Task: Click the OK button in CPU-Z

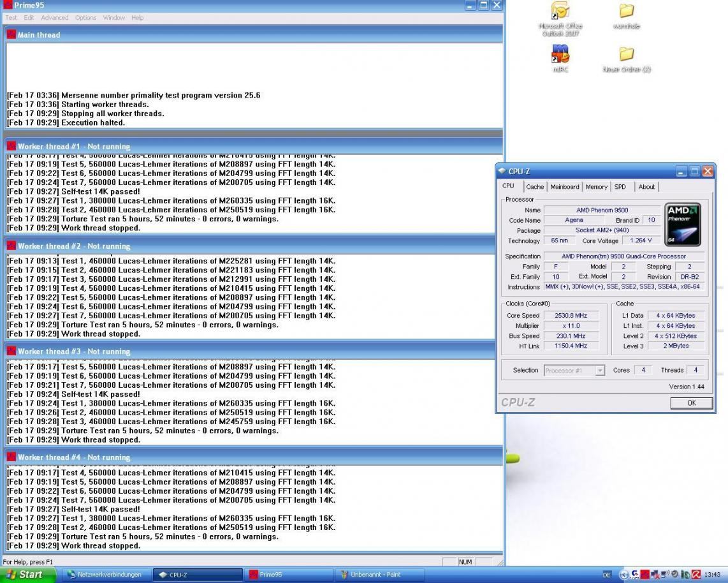Action: [x=691, y=402]
